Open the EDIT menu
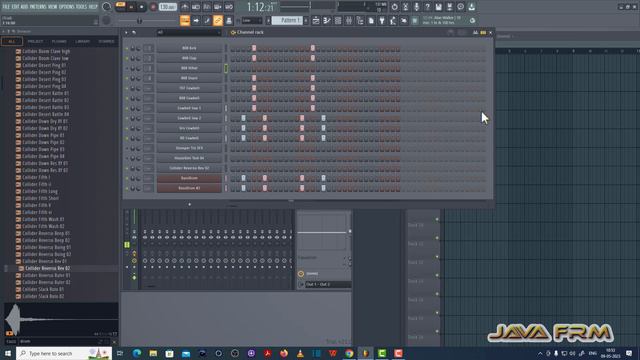This screenshot has width=640, height=360. [16, 7]
